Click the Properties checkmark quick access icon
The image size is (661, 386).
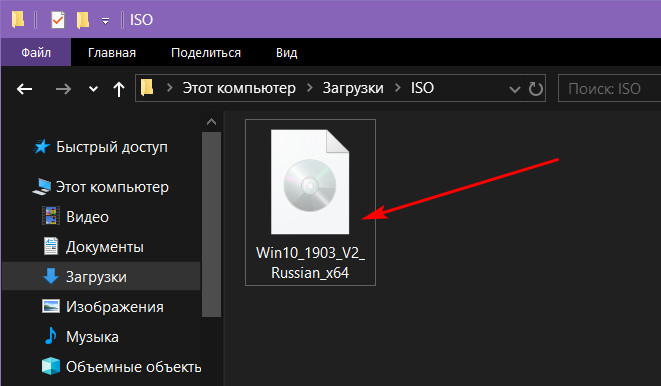pyautogui.click(x=58, y=19)
